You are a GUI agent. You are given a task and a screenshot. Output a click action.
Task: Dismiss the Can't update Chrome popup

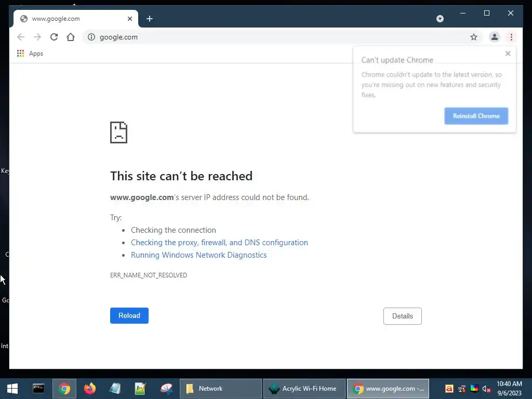pyautogui.click(x=508, y=54)
